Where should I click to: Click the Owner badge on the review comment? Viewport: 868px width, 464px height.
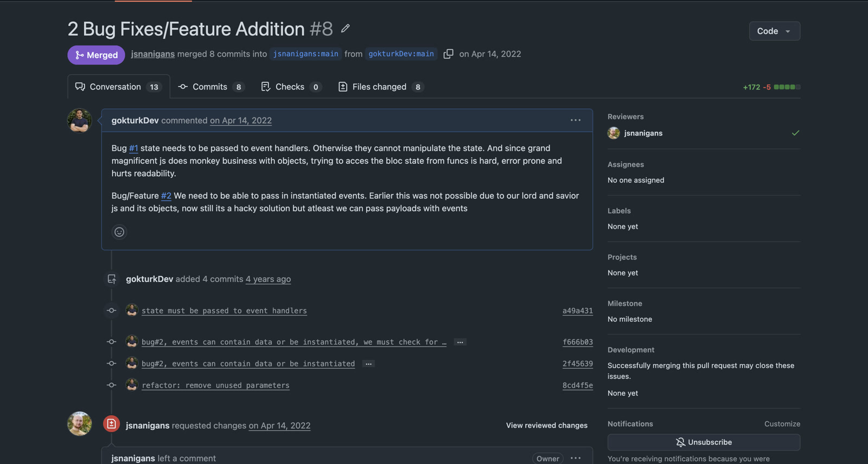point(547,459)
